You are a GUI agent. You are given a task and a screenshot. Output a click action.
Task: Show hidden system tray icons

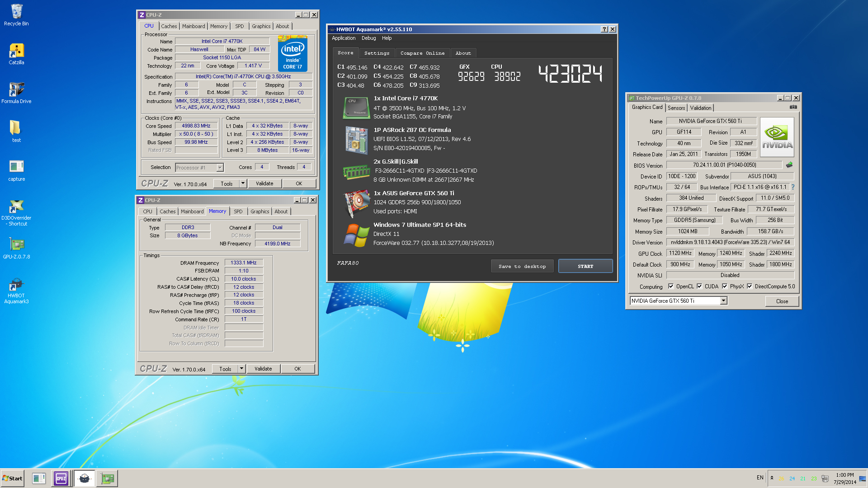tap(772, 478)
